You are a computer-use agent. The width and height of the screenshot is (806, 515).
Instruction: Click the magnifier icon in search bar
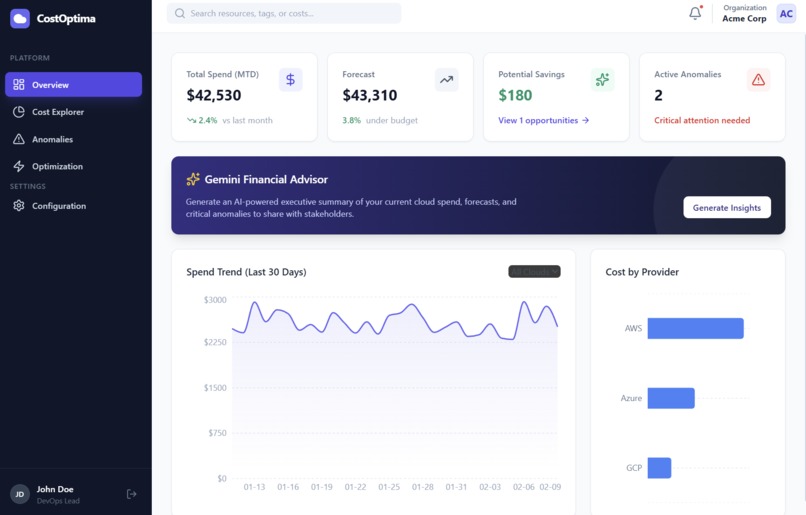pyautogui.click(x=180, y=13)
